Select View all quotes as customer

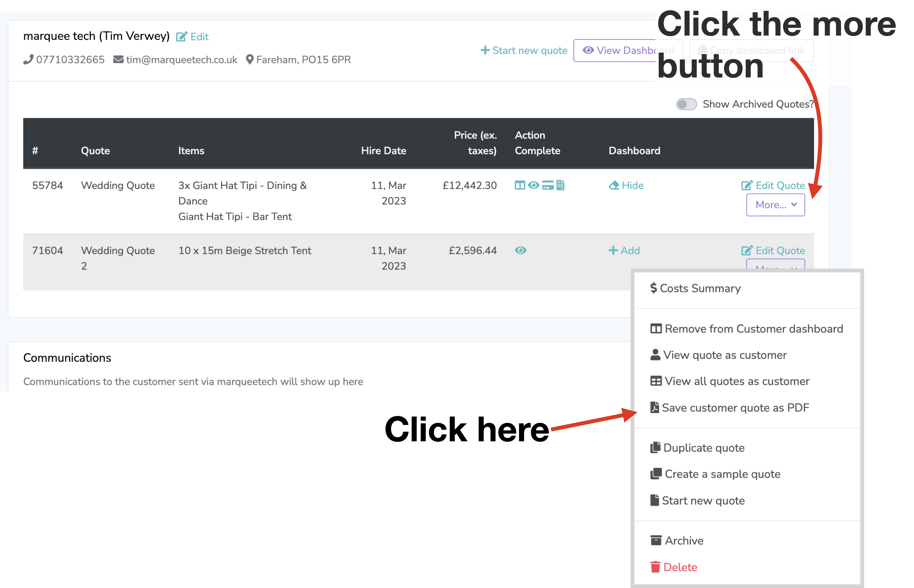point(729,381)
